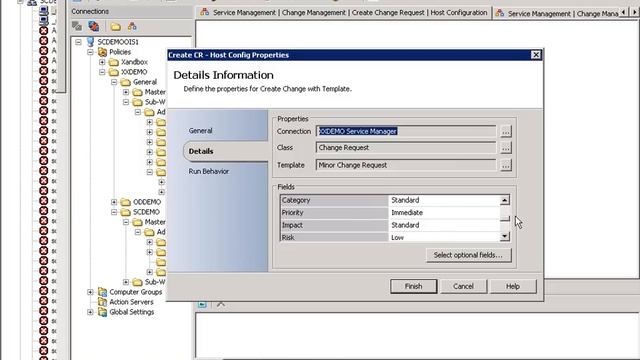
Task: Click the Action Servers icon
Action: point(102,302)
